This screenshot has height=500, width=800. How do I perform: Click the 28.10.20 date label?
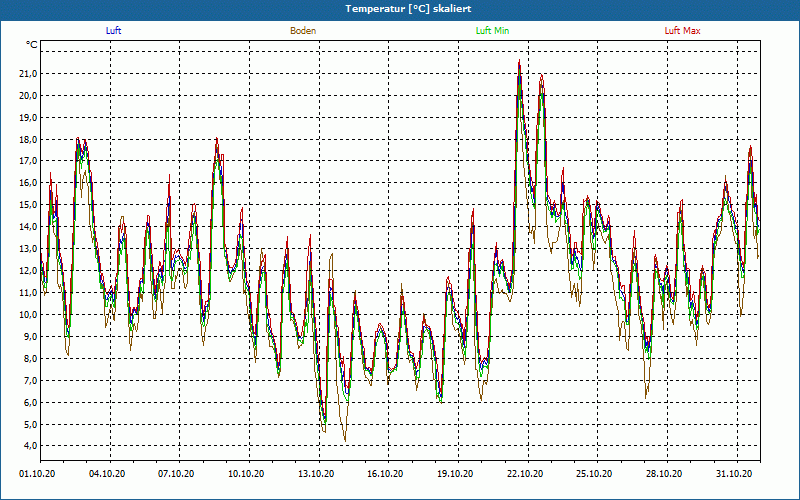(x=664, y=474)
